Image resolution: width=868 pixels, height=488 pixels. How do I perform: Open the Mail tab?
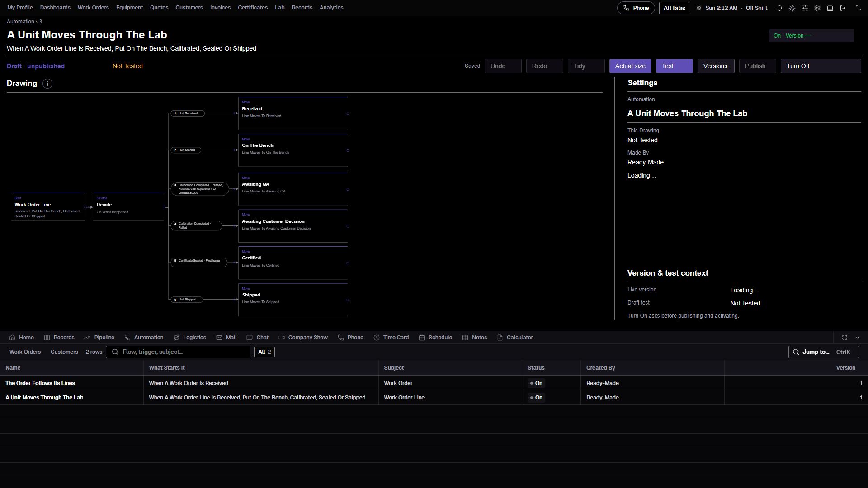click(x=226, y=338)
